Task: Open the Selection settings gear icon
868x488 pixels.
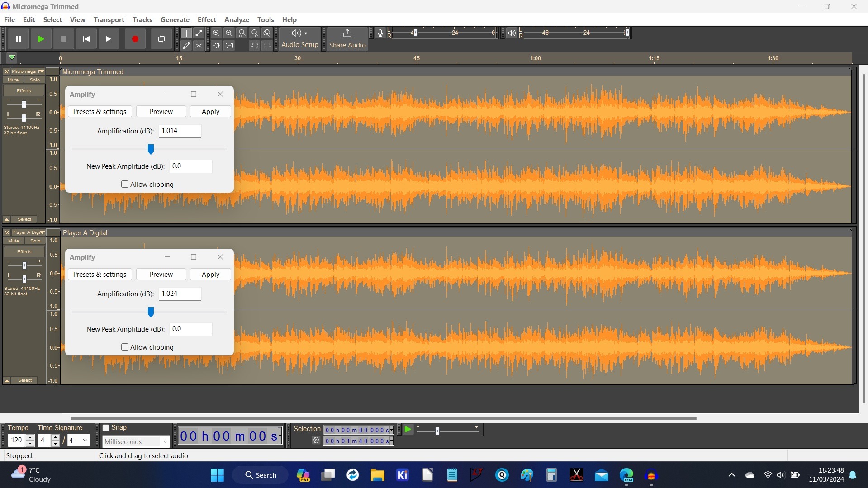Action: coord(316,440)
